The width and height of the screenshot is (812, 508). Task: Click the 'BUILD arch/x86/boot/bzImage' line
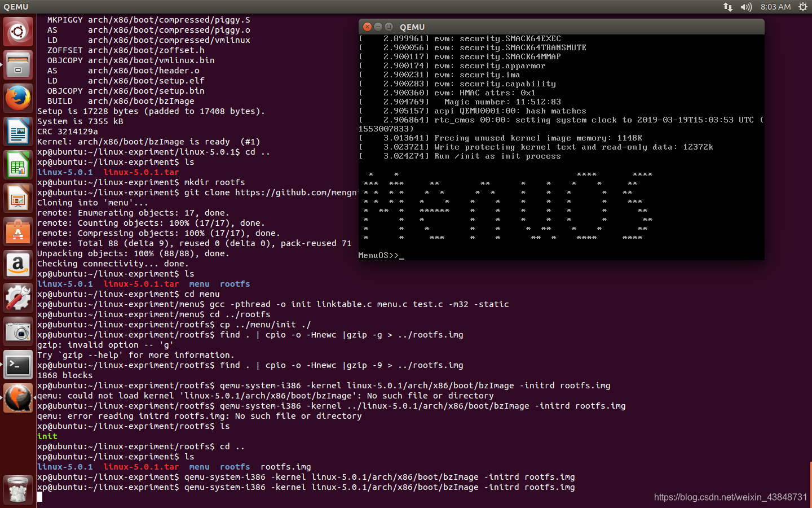(121, 101)
